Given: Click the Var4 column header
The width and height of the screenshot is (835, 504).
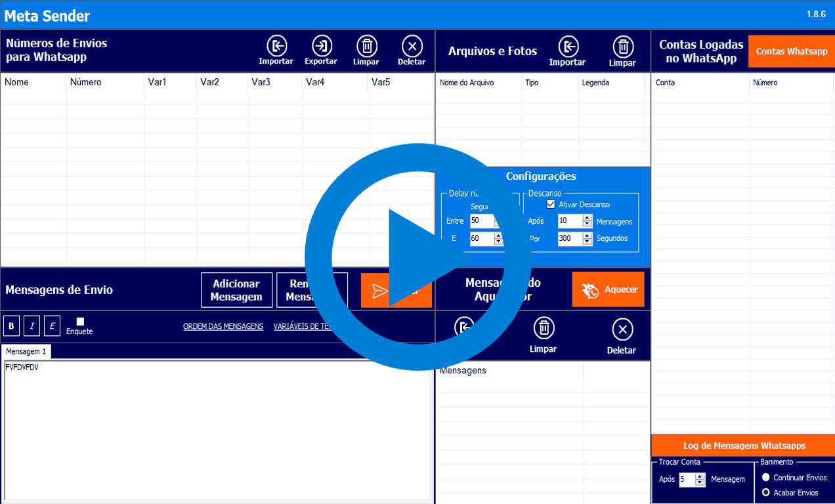Looking at the screenshot, I should click(x=335, y=83).
